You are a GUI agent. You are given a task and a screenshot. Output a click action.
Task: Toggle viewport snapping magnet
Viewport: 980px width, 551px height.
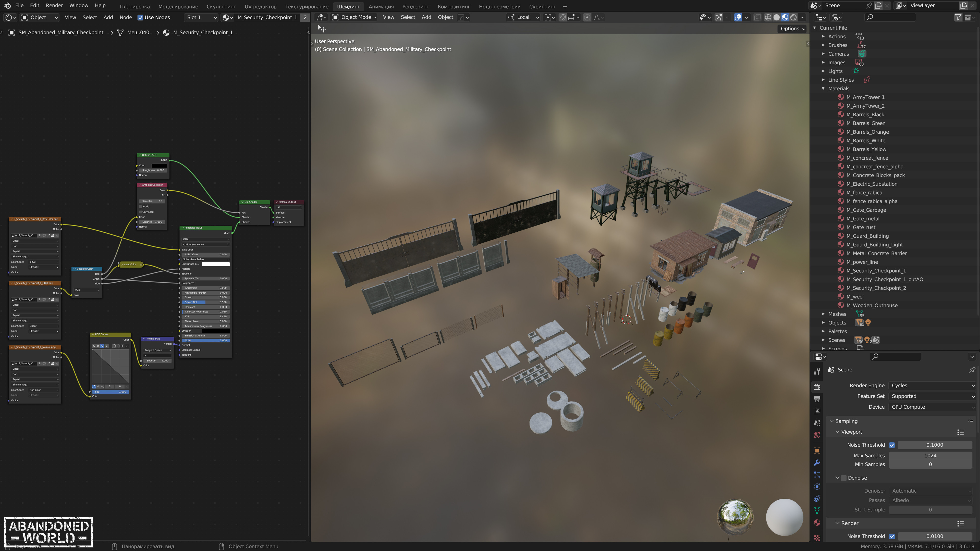tap(562, 18)
